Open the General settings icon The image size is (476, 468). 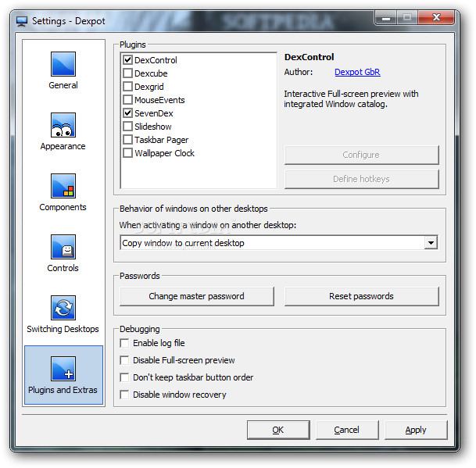63,64
